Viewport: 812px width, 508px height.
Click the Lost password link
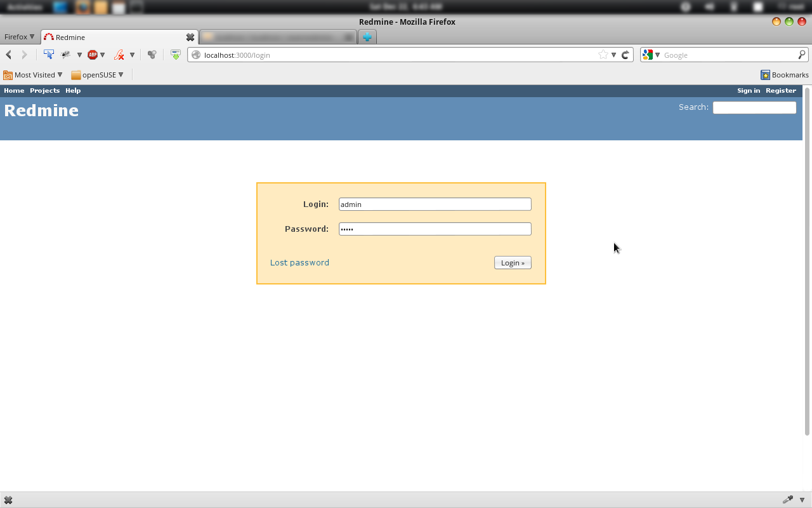299,262
